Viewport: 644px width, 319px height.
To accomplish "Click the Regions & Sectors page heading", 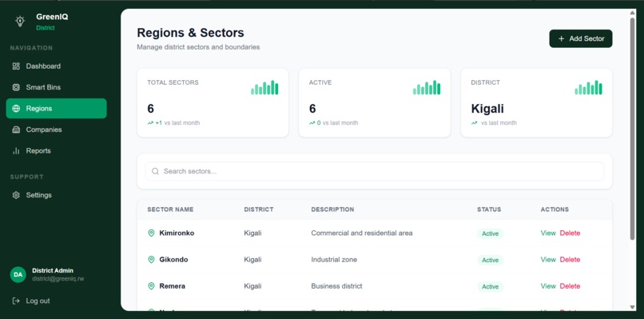I will pos(190,33).
